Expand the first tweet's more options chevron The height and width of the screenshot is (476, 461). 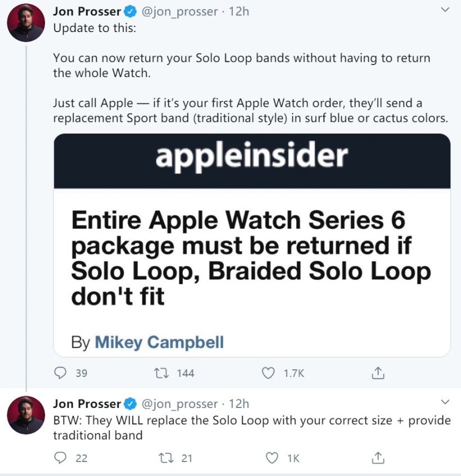tap(445, 10)
